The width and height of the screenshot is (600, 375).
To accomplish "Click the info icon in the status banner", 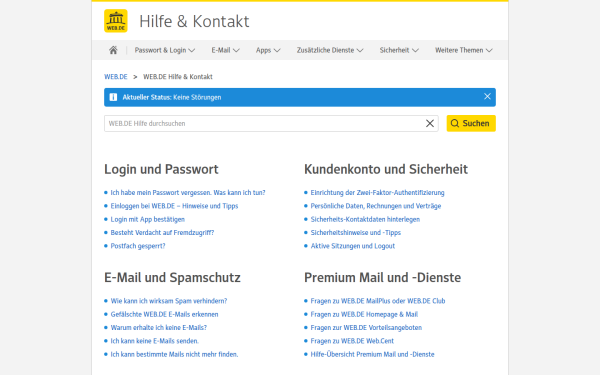I will [x=113, y=97].
